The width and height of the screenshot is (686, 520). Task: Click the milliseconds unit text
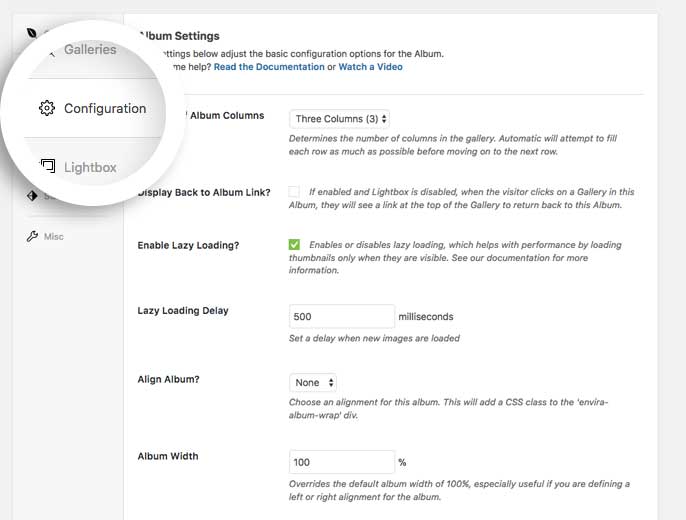point(426,317)
